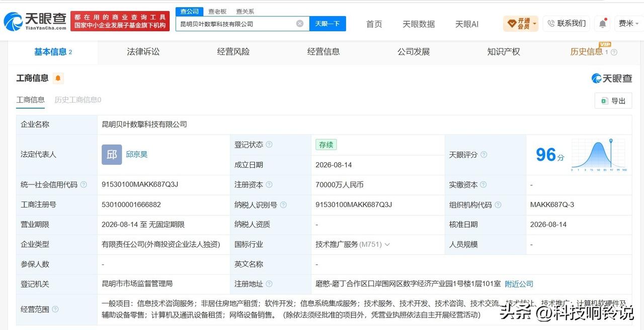Click the orange alert bell beside 工商信息
This screenshot has height=330, width=644.
[58, 78]
